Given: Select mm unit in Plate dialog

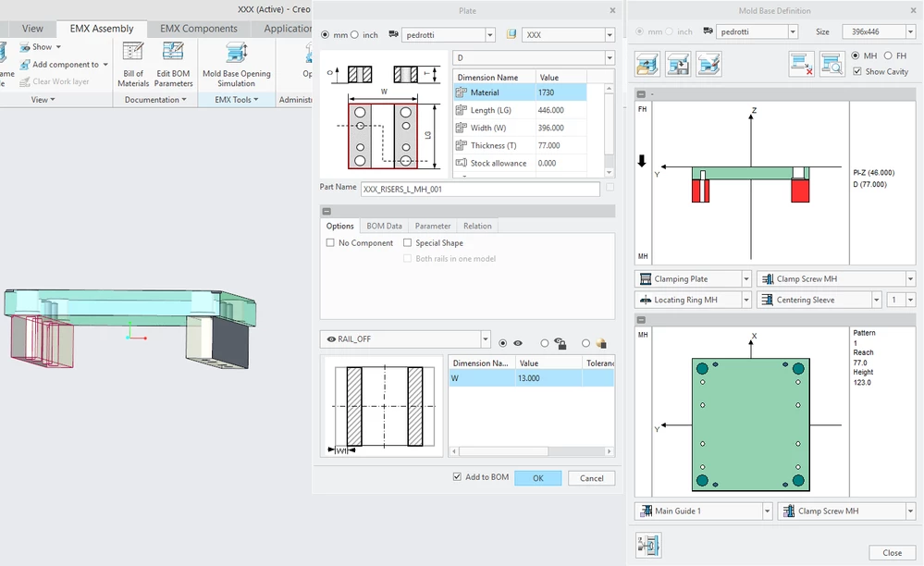Looking at the screenshot, I should coord(325,35).
